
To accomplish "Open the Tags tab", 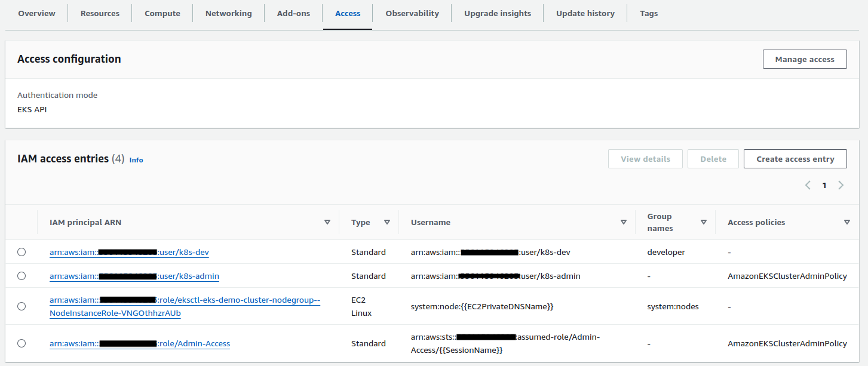I will pyautogui.click(x=649, y=13).
